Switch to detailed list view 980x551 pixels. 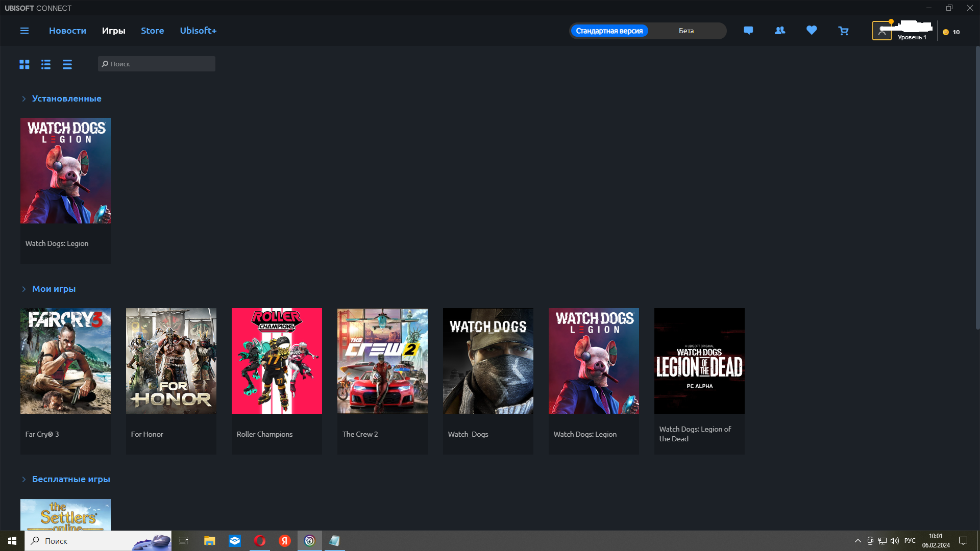pos(46,64)
